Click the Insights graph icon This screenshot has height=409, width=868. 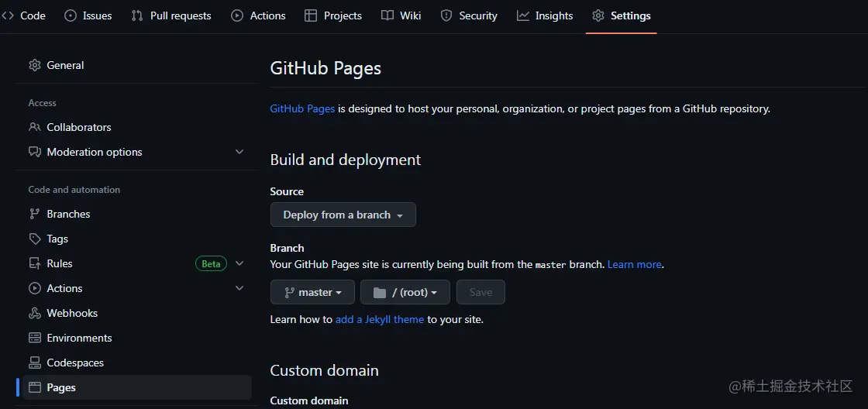pos(522,15)
